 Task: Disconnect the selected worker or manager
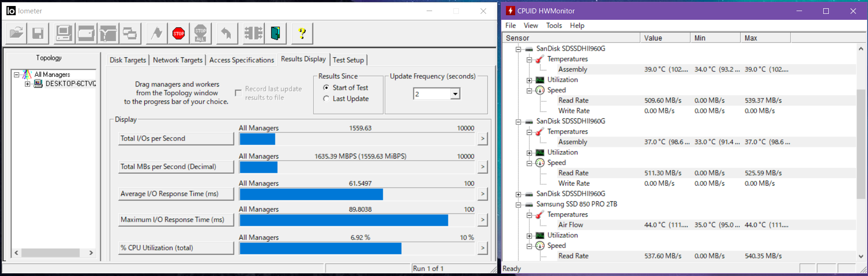coord(254,33)
